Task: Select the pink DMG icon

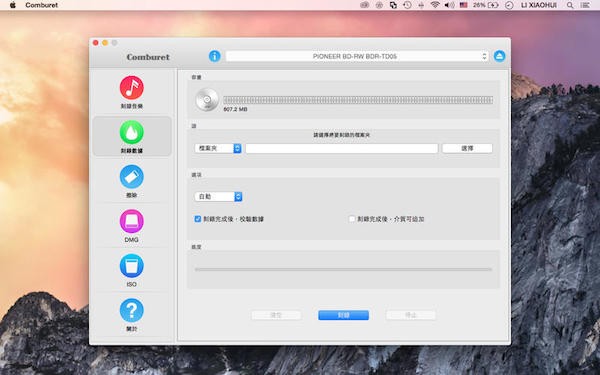Action: pyautogui.click(x=132, y=221)
